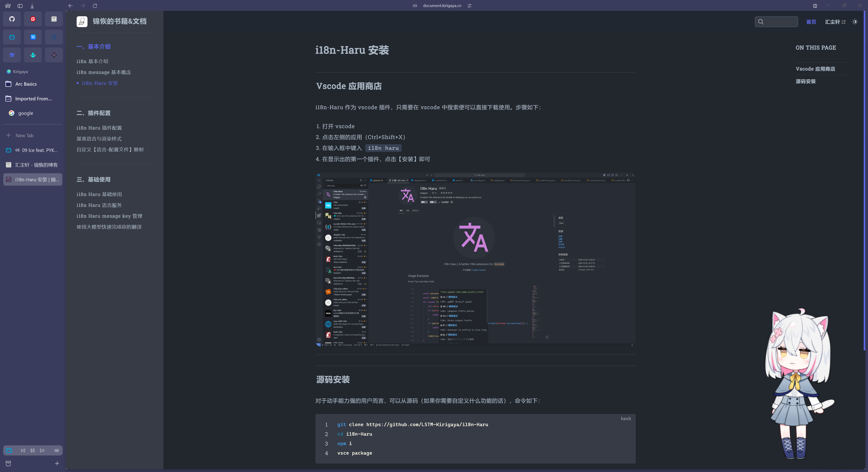
Task: Toggle dark mode with the brightness icon
Action: click(855, 21)
